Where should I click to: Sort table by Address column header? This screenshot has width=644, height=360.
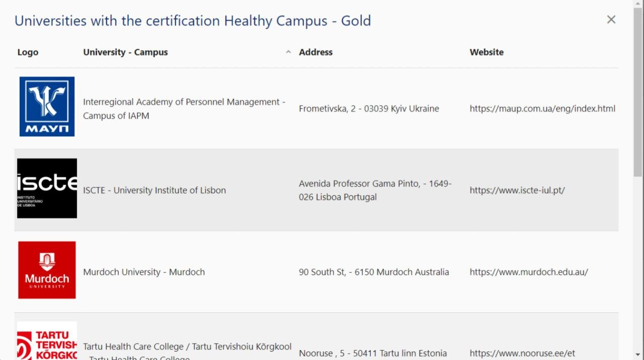pyautogui.click(x=315, y=52)
